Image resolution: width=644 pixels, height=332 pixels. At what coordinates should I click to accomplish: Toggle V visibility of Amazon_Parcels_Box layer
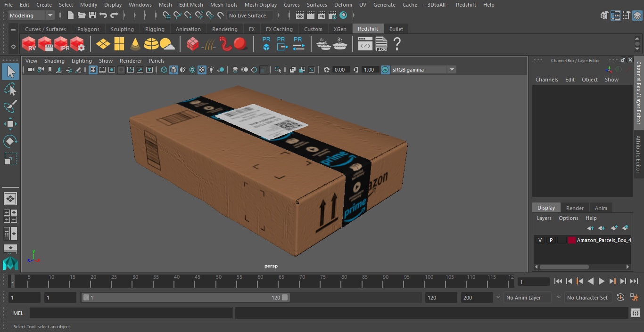click(540, 240)
